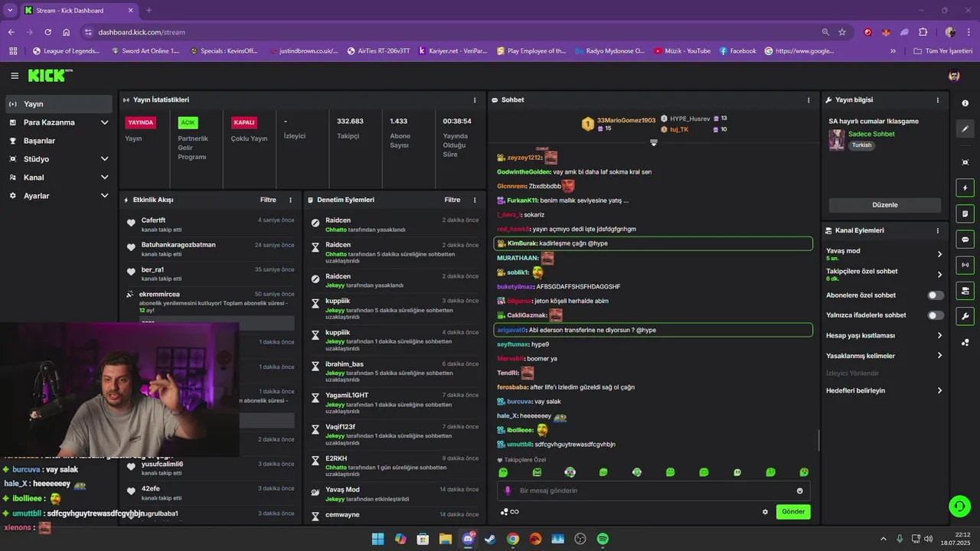
Task: Open Filtre in Denetim Eylemleri panel
Action: (x=452, y=200)
